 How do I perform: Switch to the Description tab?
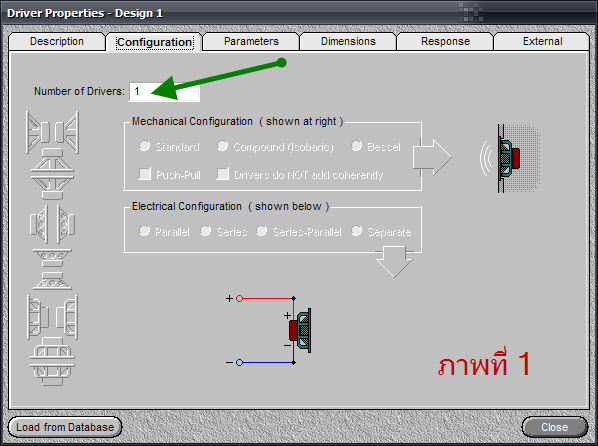[57, 41]
